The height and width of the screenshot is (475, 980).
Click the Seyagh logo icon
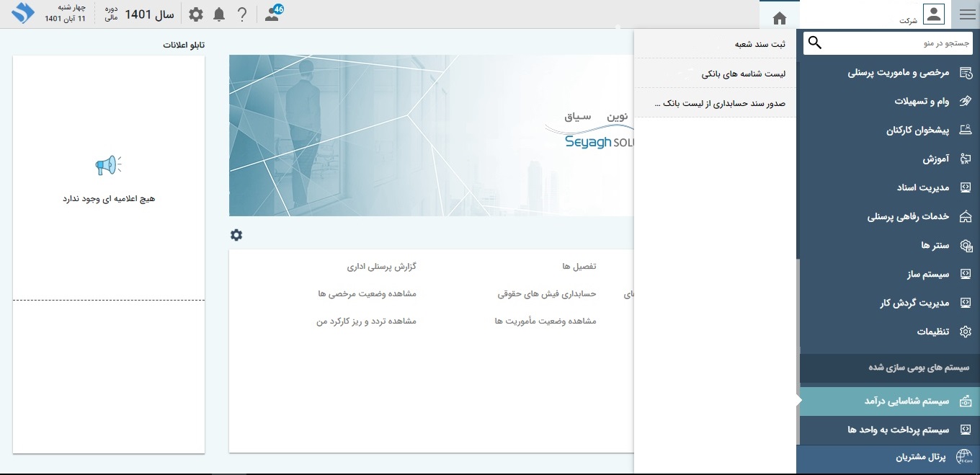tap(23, 13)
